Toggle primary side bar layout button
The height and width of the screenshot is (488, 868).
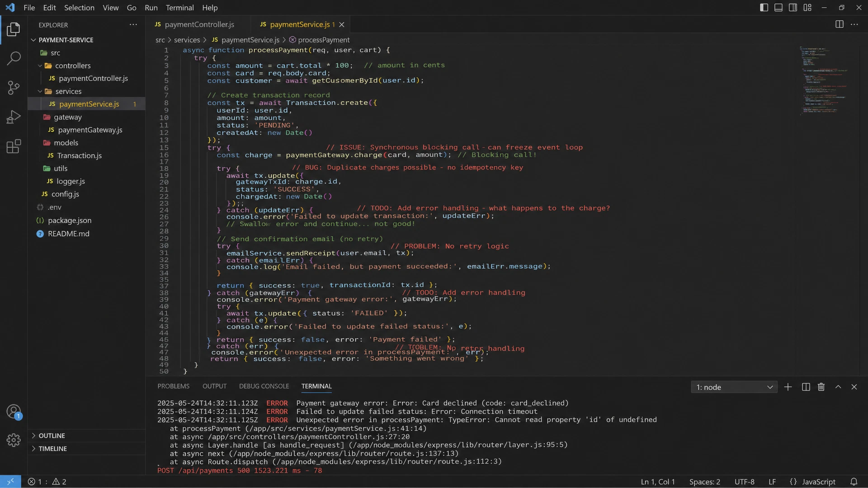pyautogui.click(x=764, y=8)
